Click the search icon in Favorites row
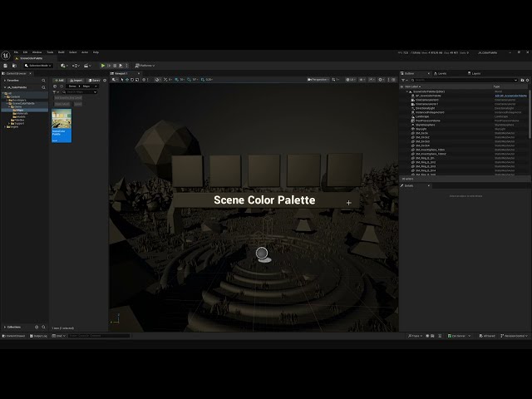 pos(43,81)
